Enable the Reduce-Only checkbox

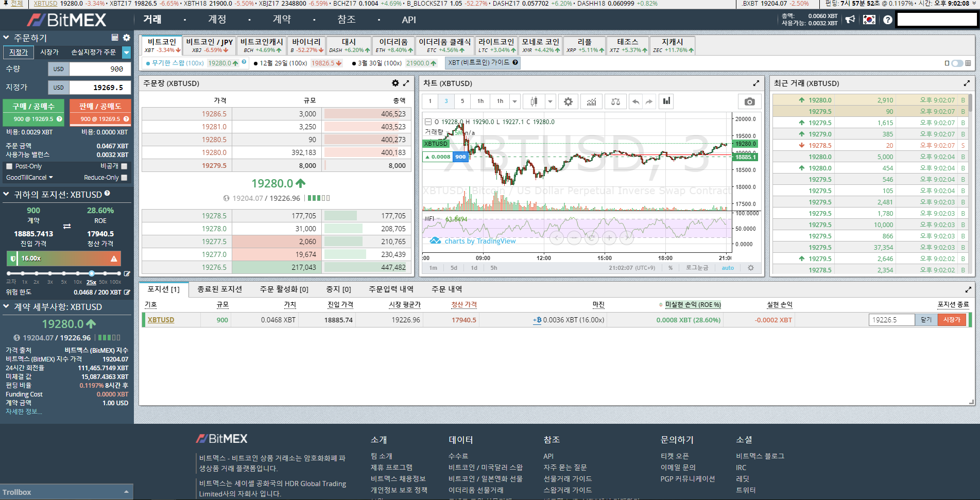[124, 178]
